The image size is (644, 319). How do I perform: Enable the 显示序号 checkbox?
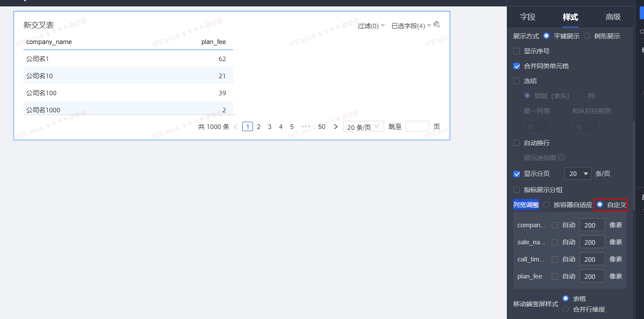coord(517,51)
